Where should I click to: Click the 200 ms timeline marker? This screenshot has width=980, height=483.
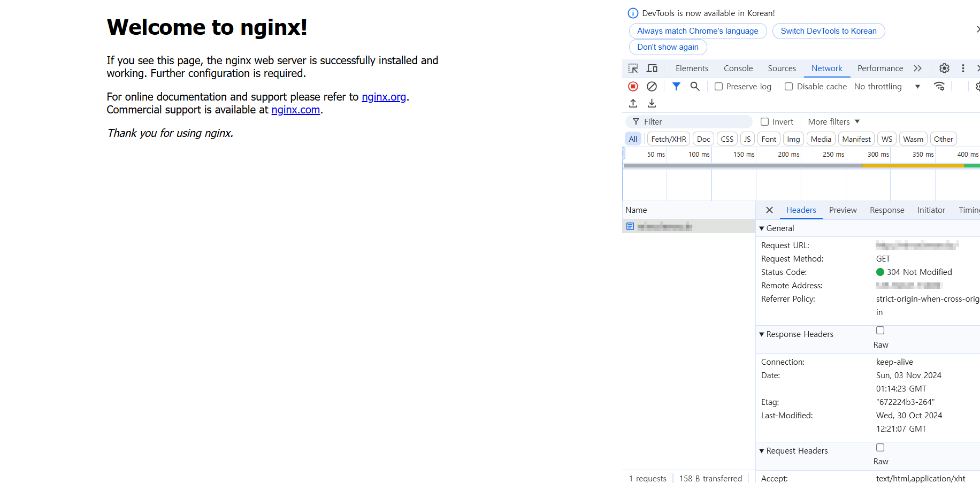(788, 155)
